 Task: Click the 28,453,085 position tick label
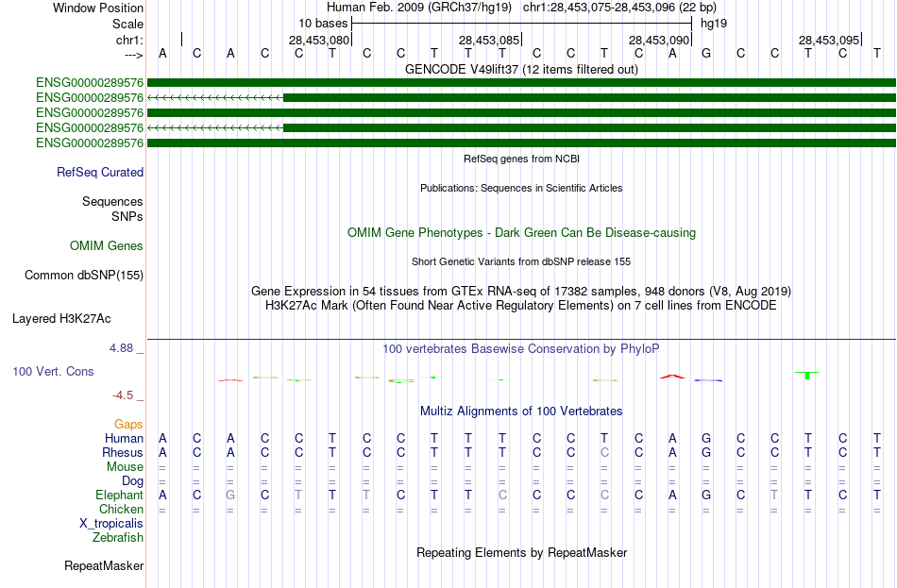point(489,40)
